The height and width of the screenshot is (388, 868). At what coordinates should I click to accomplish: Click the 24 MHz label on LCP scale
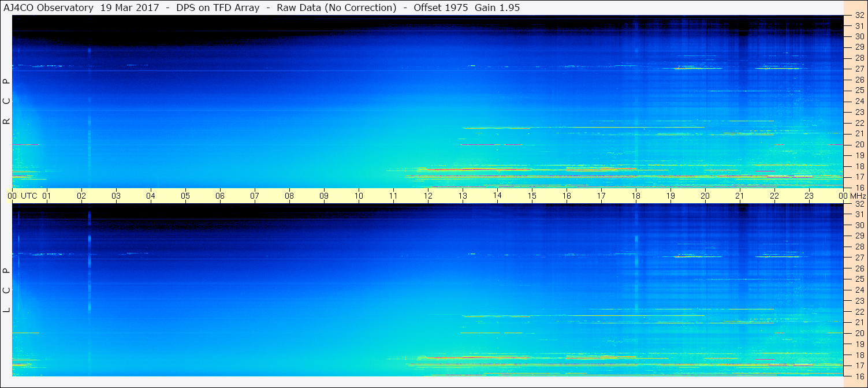pos(859,290)
